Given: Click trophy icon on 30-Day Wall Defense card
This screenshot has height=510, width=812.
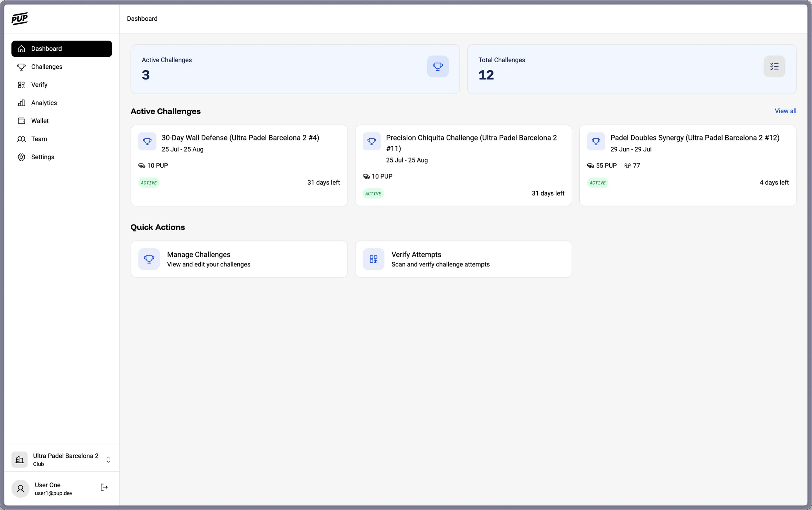Looking at the screenshot, I should coord(147,141).
